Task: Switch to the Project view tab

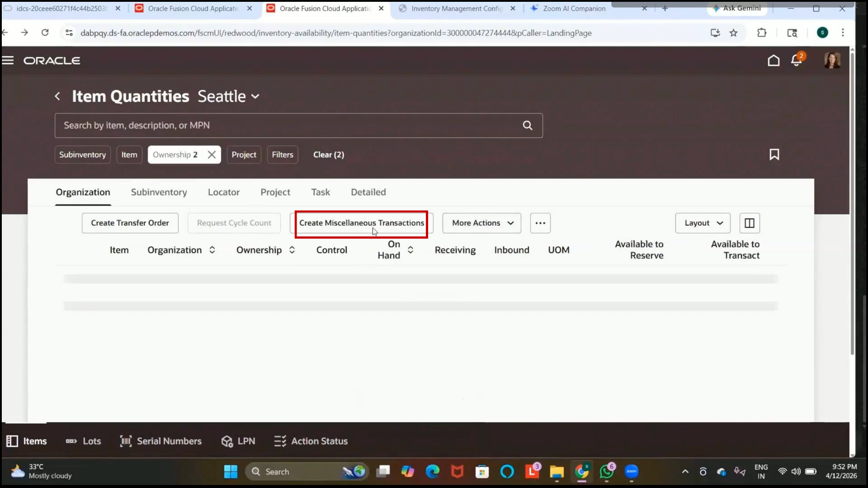Action: pyautogui.click(x=275, y=192)
